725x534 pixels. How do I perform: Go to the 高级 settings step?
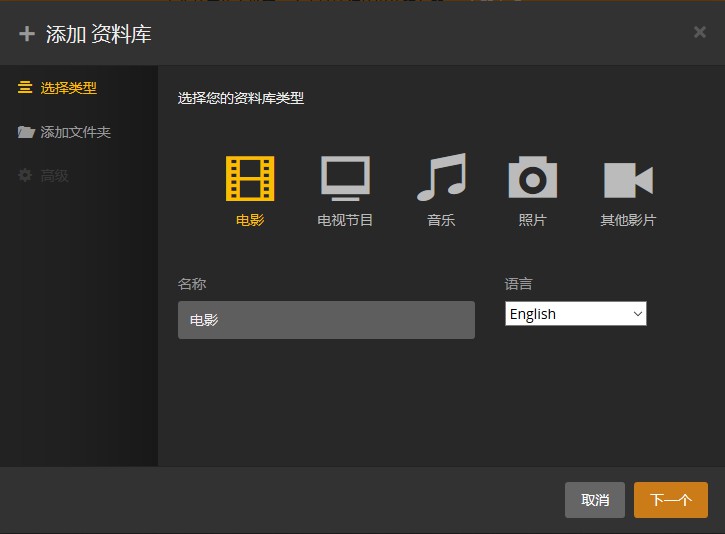pyautogui.click(x=54, y=176)
